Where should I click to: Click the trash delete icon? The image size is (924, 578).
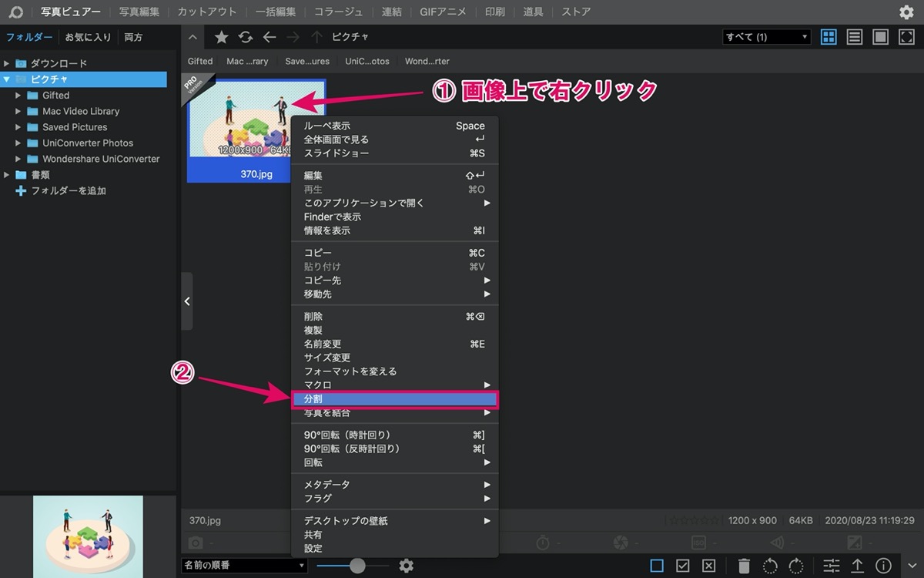point(744,566)
